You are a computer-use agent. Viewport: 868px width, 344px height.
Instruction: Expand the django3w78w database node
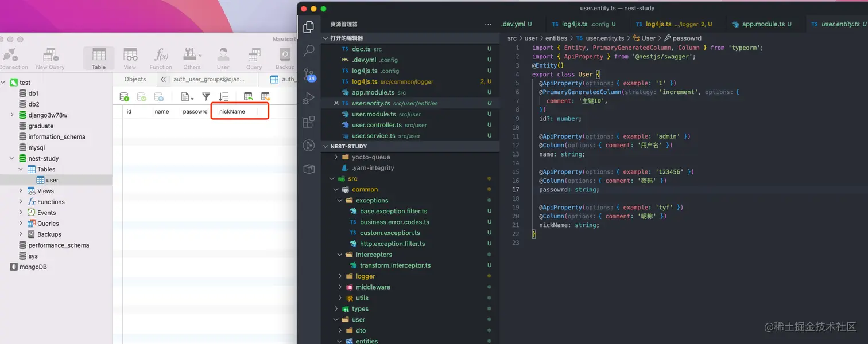pos(12,115)
